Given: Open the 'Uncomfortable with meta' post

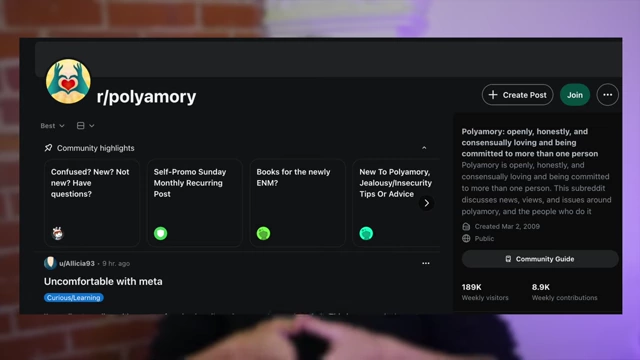Looking at the screenshot, I should (103, 281).
